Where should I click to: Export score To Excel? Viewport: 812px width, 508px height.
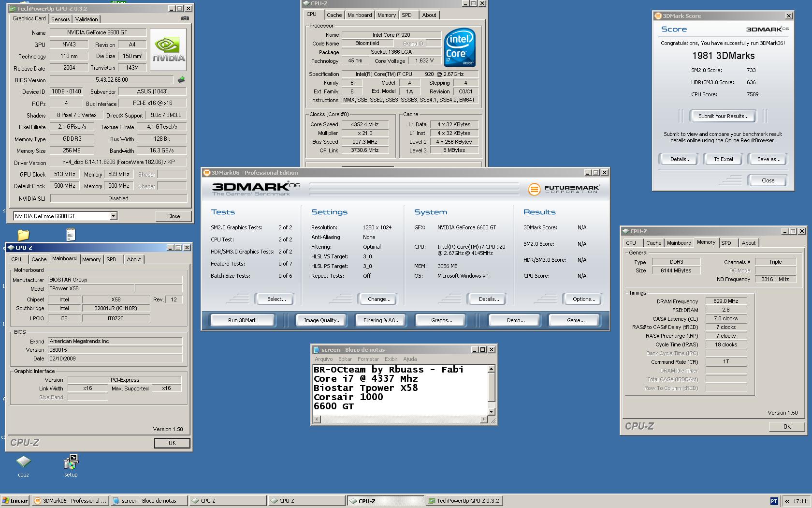(x=724, y=159)
